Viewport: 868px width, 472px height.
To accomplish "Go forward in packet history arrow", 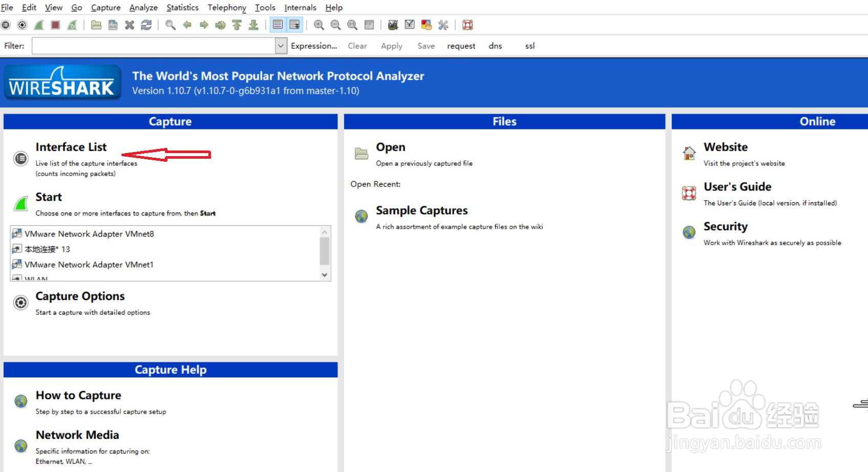I will coord(204,25).
